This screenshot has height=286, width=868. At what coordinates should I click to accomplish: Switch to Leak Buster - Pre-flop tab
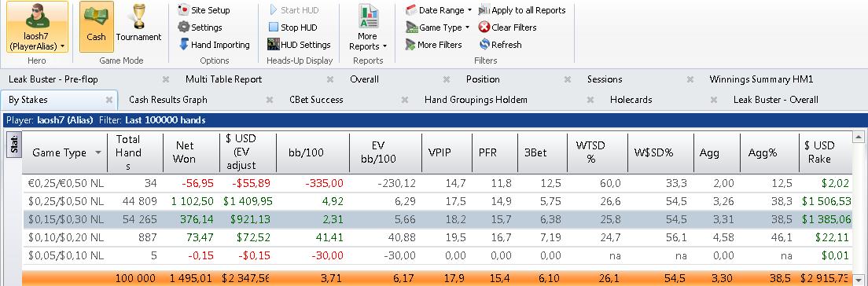[x=53, y=79]
